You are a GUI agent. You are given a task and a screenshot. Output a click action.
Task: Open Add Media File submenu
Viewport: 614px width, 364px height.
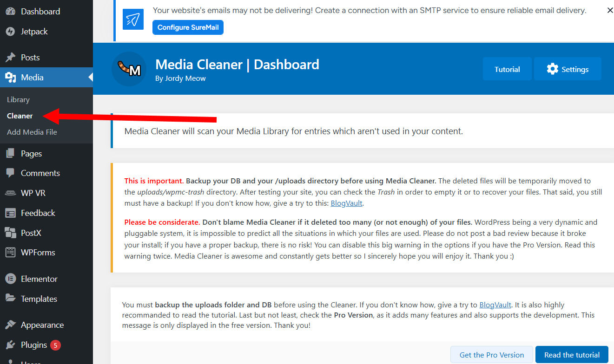coord(32,132)
